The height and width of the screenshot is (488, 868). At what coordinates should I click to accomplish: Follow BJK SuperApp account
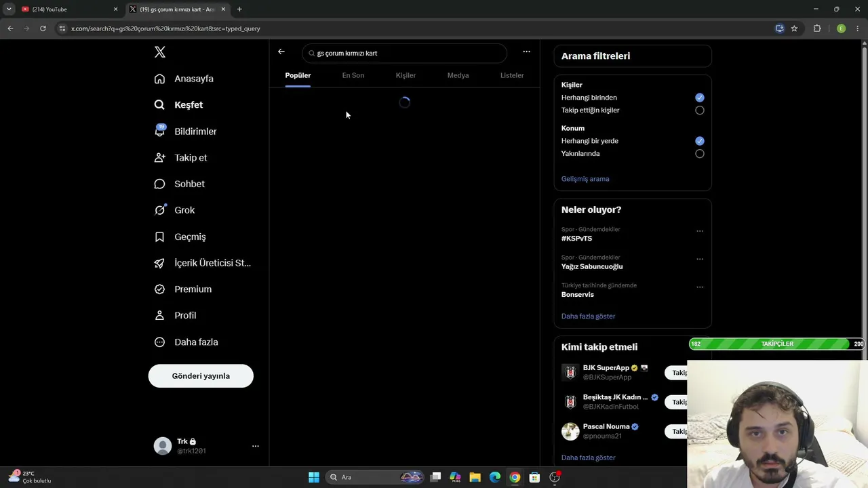click(x=676, y=373)
